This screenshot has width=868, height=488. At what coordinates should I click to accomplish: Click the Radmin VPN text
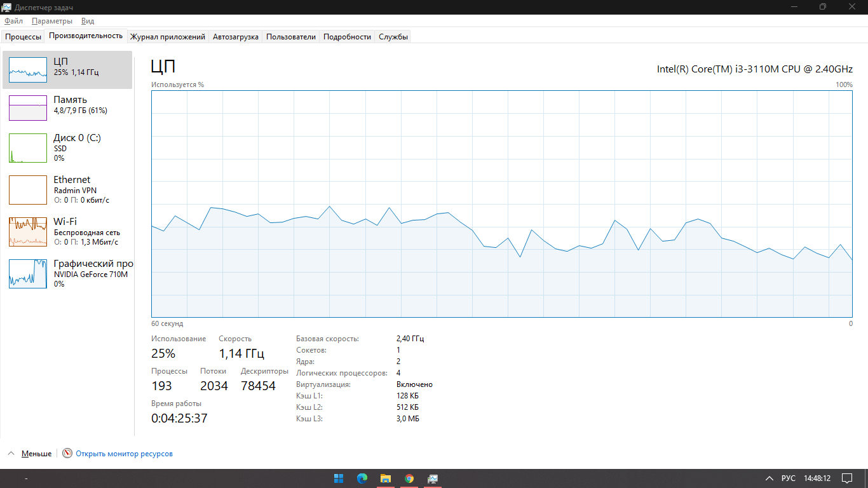pyautogui.click(x=75, y=190)
